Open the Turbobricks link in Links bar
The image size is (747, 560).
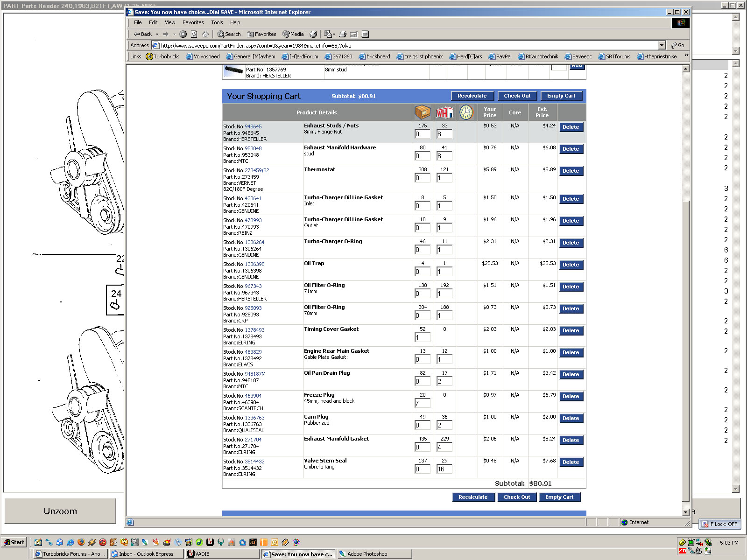click(162, 56)
